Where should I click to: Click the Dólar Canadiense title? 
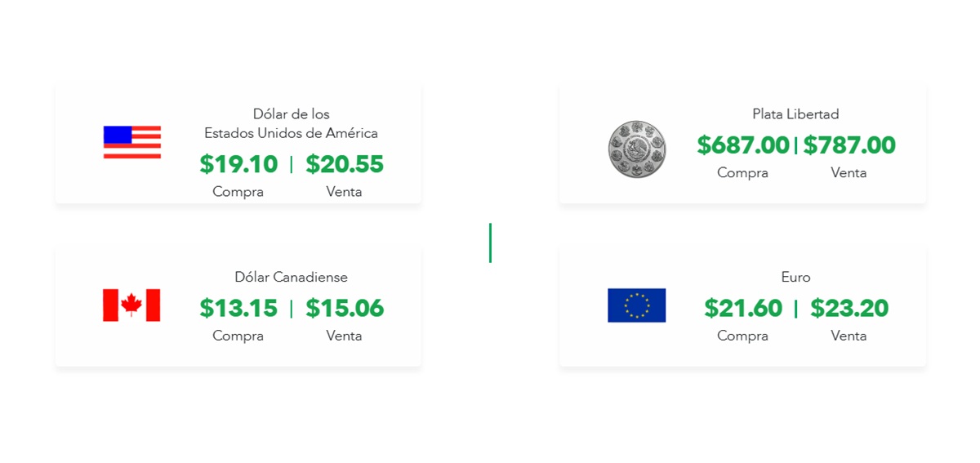pos(292,277)
